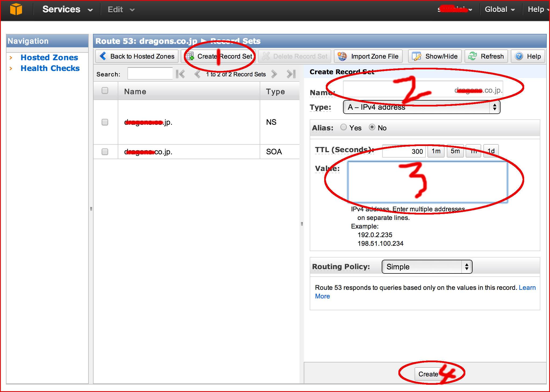Go to previous page of record sets
This screenshot has height=392, width=550.
[197, 74]
